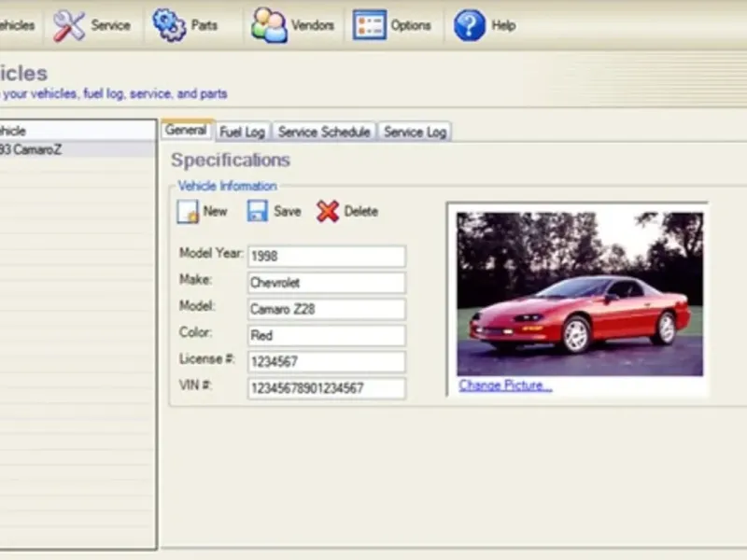Click the Help question mark icon
Screen dimensions: 747x560
(x=470, y=25)
